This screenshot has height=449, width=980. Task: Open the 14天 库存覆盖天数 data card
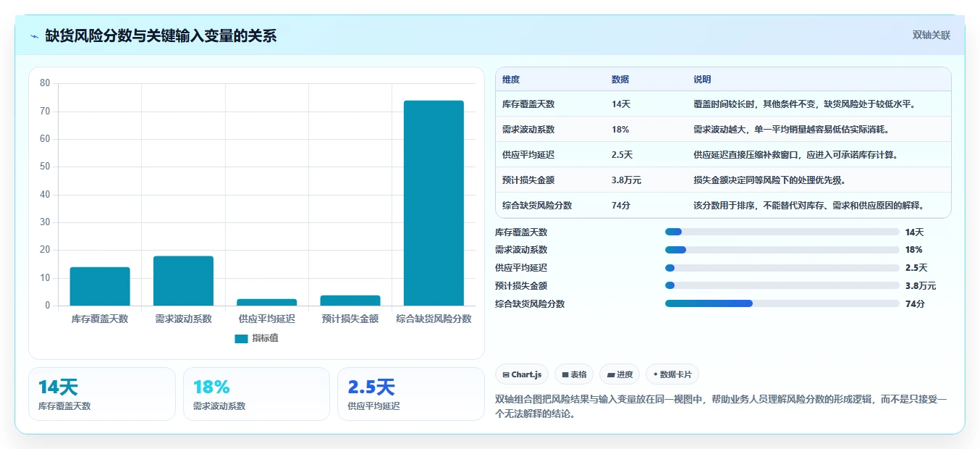[102, 394]
